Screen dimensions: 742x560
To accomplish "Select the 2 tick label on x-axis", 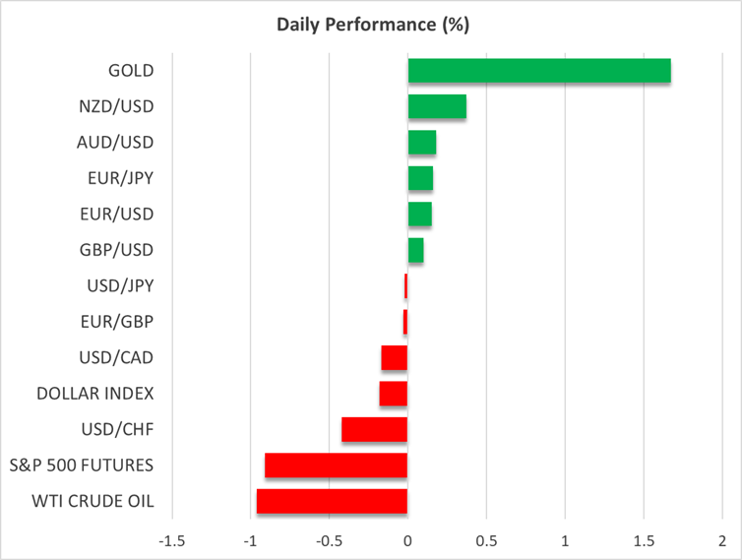I will tap(721, 540).
